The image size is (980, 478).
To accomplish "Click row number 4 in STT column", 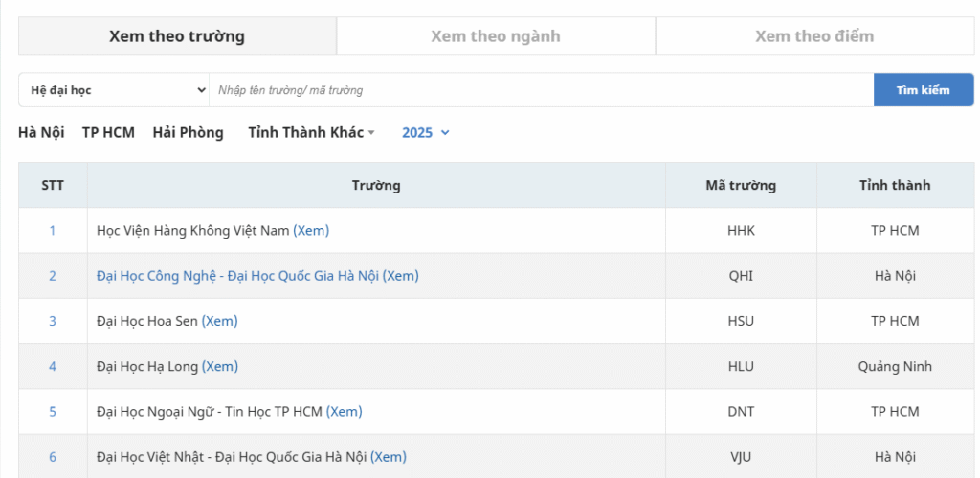I will [x=53, y=366].
